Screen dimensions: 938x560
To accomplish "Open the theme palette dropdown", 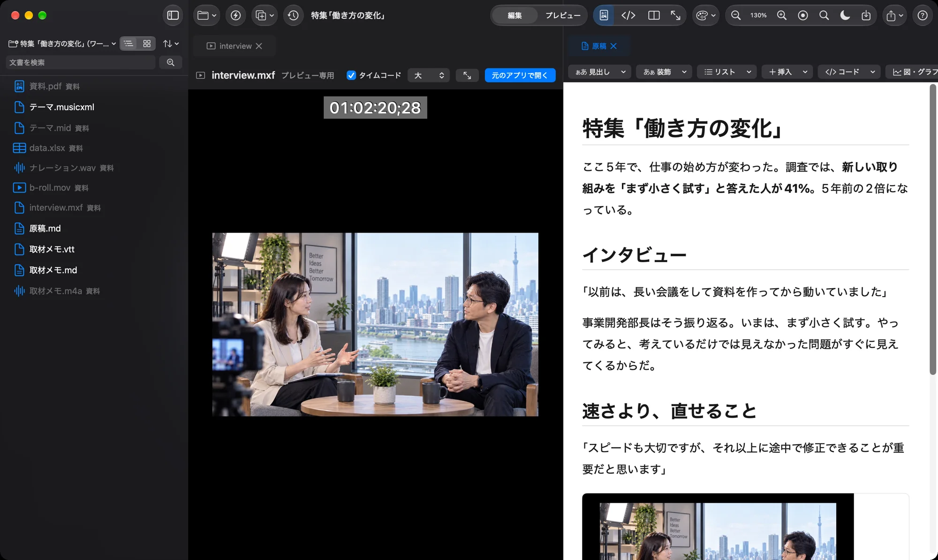I will 705,15.
